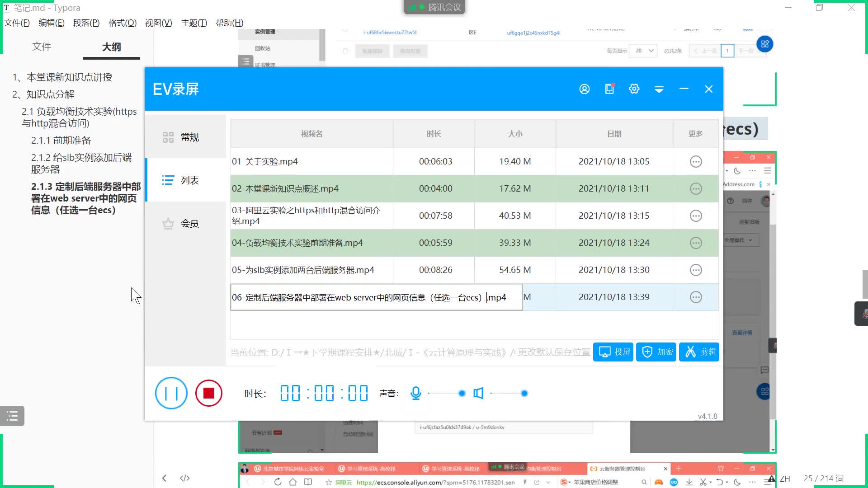Screen dimensions: 868x488
Task: Open more options for the 06-定制后端服务器 video
Action: 696,297
